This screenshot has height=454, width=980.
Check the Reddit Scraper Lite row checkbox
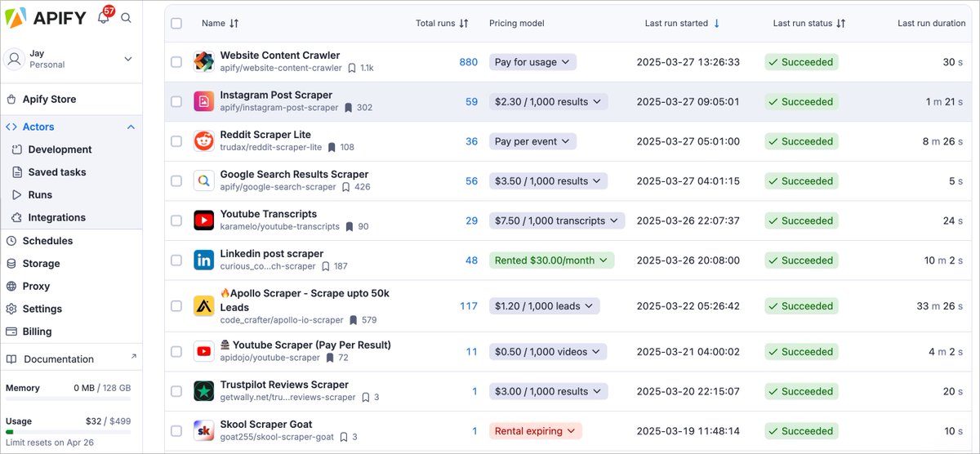click(176, 141)
